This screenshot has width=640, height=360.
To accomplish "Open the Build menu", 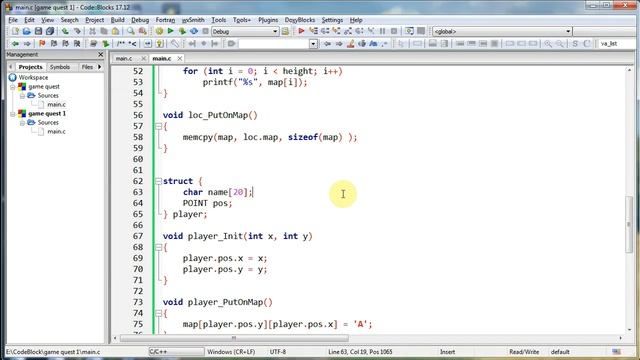I will (x=118, y=20).
